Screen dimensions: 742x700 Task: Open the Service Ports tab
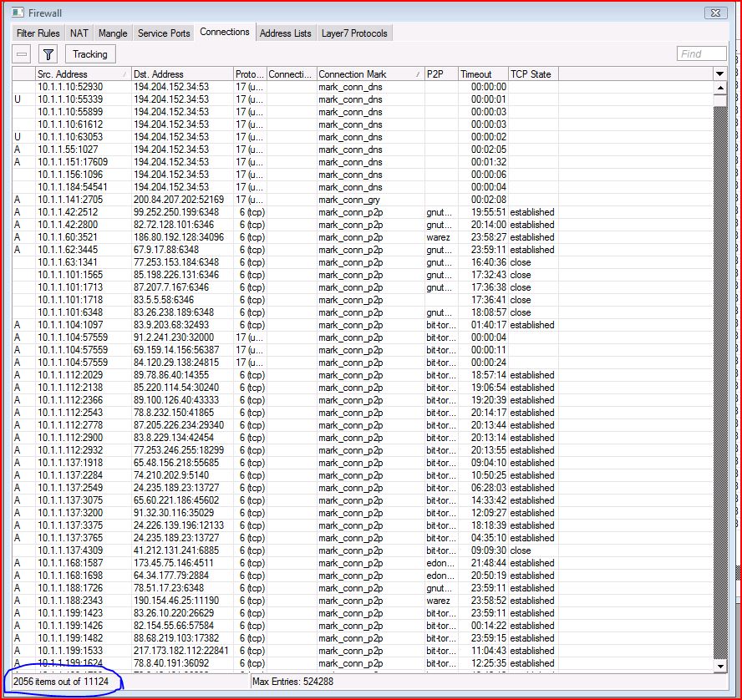pyautogui.click(x=164, y=33)
